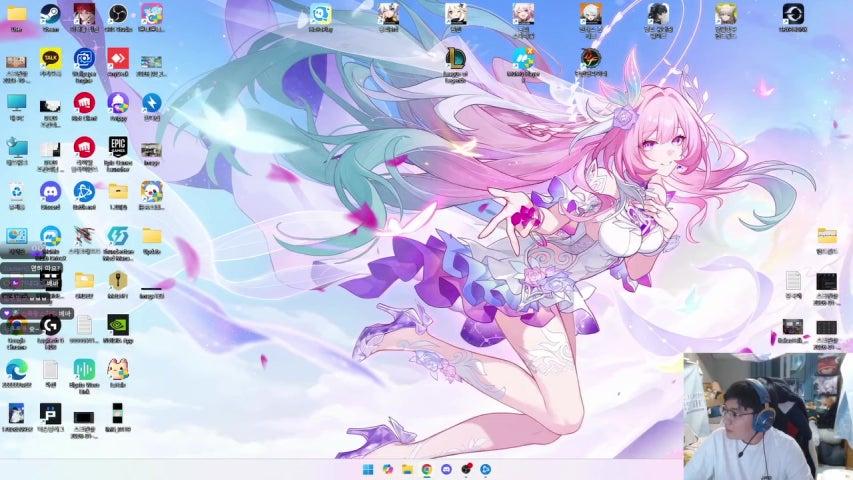Open the Recycle Bin
Image resolution: width=853 pixels, height=480 pixels.
(x=16, y=191)
